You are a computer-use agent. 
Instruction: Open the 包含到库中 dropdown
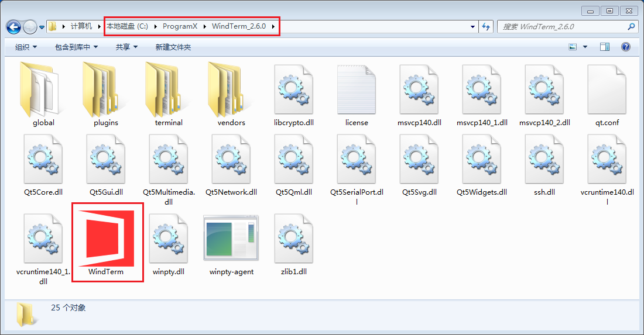pyautogui.click(x=76, y=47)
